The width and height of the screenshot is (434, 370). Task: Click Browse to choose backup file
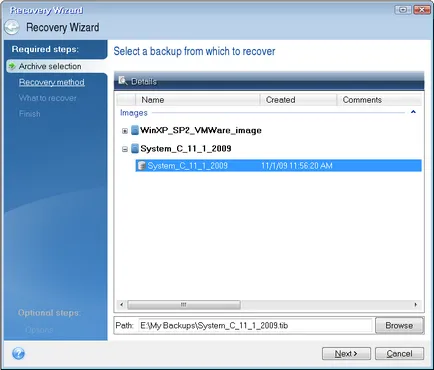coord(399,325)
